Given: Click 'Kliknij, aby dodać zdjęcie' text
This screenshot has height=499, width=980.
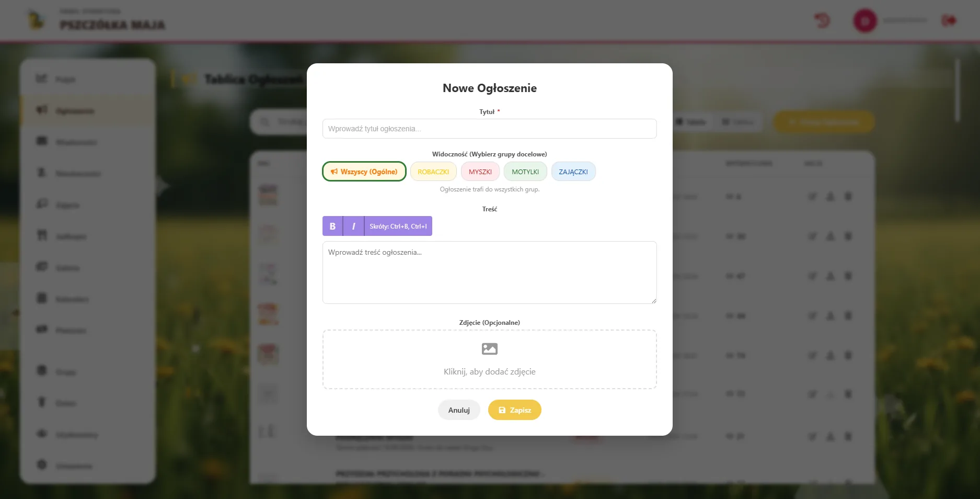Looking at the screenshot, I should (x=490, y=372).
